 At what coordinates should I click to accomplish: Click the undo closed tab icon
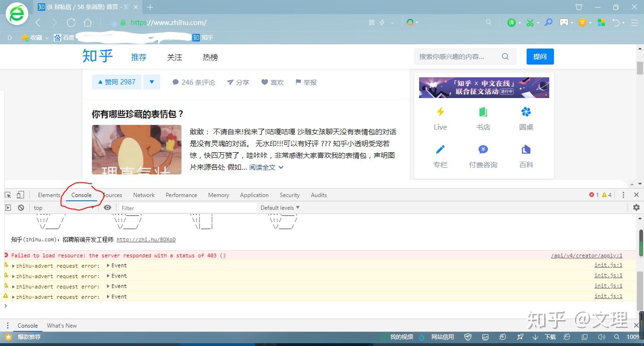616,23
